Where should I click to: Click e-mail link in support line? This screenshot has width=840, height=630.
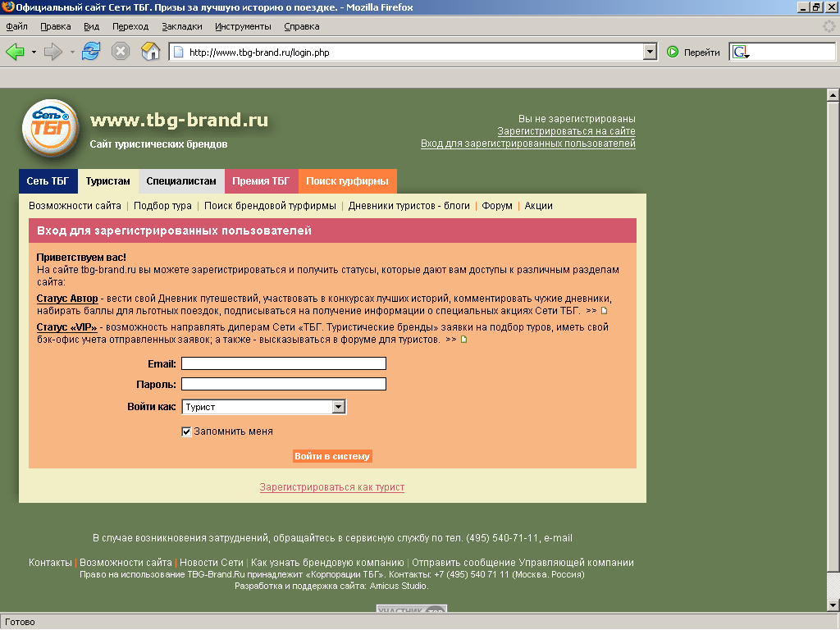[558, 538]
